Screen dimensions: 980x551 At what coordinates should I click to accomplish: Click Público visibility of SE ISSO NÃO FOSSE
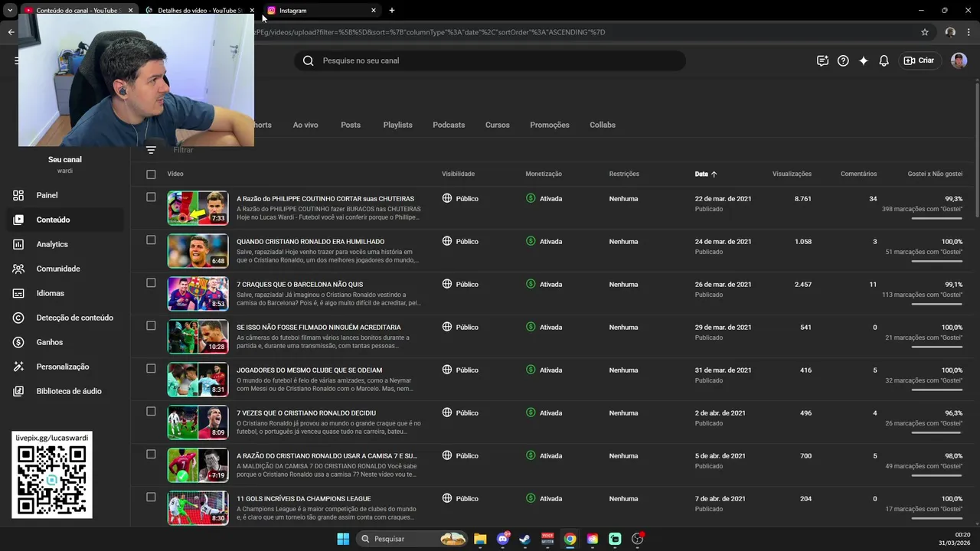pyautogui.click(x=460, y=328)
